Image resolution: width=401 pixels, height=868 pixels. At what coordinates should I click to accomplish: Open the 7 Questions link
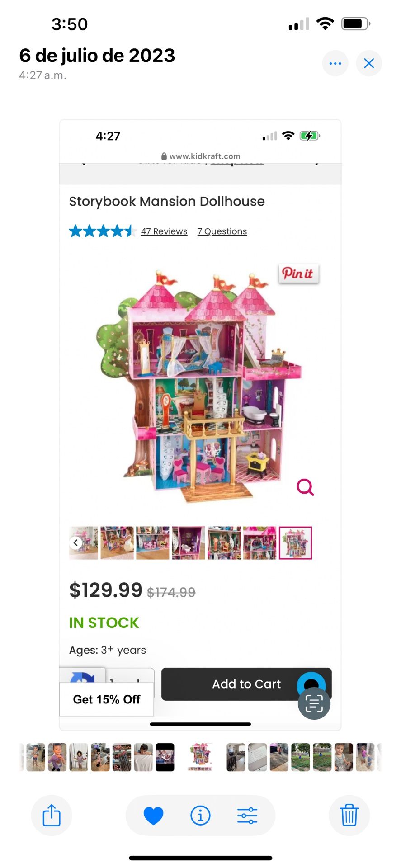(222, 231)
